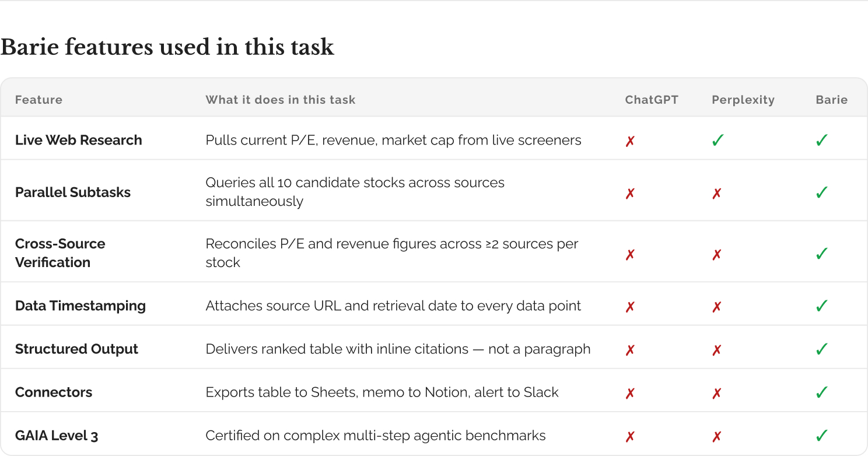Click Barie checkmark in Parallel Subtasks row
The height and width of the screenshot is (456, 868).
pos(822,192)
